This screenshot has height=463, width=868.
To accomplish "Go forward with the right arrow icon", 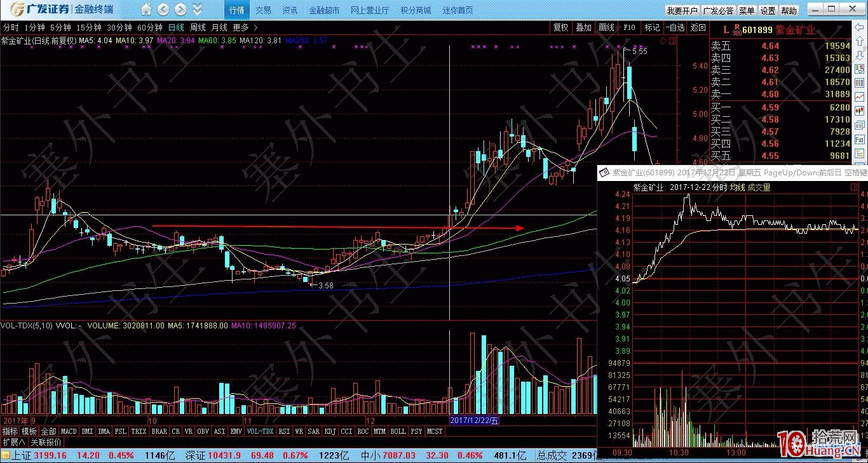I will point(180,10).
